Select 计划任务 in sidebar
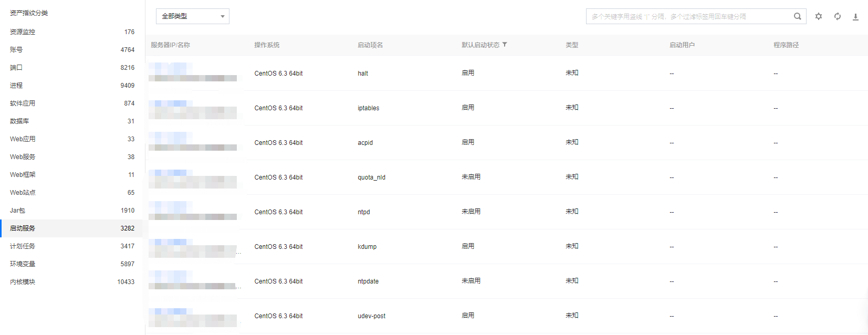868x335 pixels. click(23, 246)
